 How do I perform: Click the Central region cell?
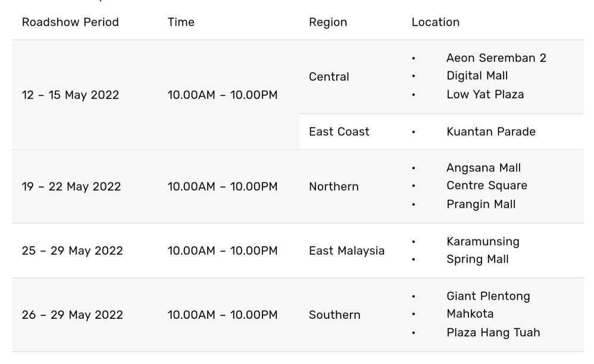tap(329, 77)
